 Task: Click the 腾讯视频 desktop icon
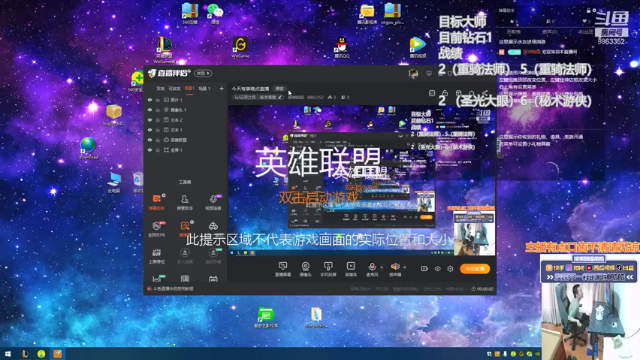pyautogui.click(x=418, y=47)
